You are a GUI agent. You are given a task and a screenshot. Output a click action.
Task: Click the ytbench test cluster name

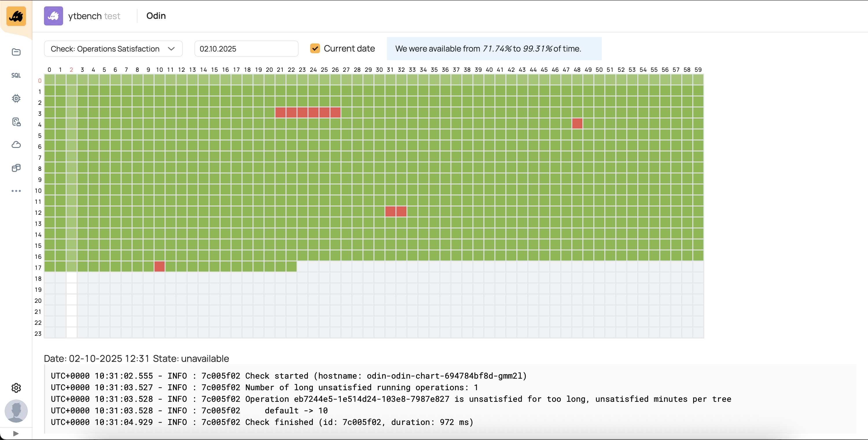pos(94,16)
